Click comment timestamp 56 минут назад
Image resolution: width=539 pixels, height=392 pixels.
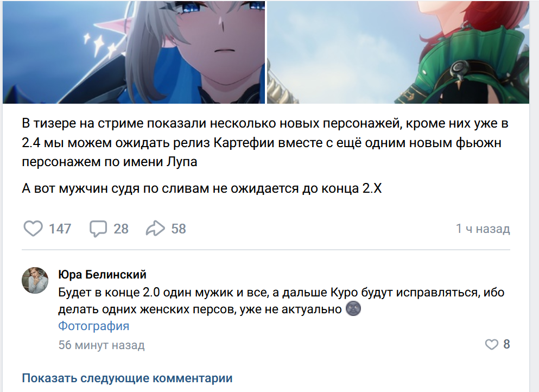click(x=102, y=345)
